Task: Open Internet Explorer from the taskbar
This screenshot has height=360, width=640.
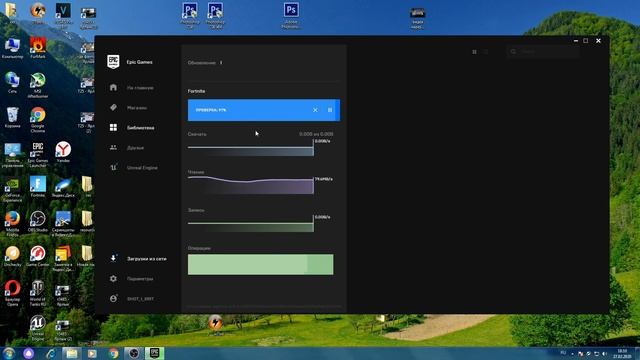Action: pyautogui.click(x=51, y=353)
